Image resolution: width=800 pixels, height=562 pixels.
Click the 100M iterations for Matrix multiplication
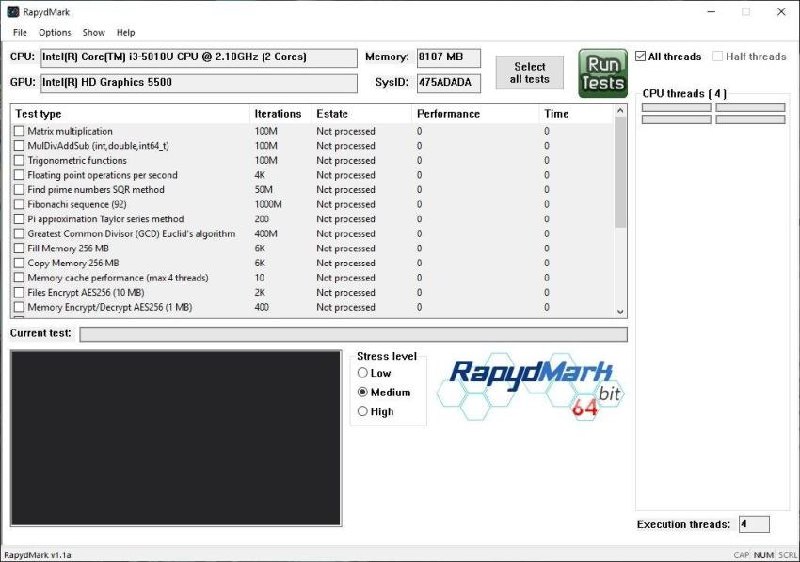tap(266, 131)
